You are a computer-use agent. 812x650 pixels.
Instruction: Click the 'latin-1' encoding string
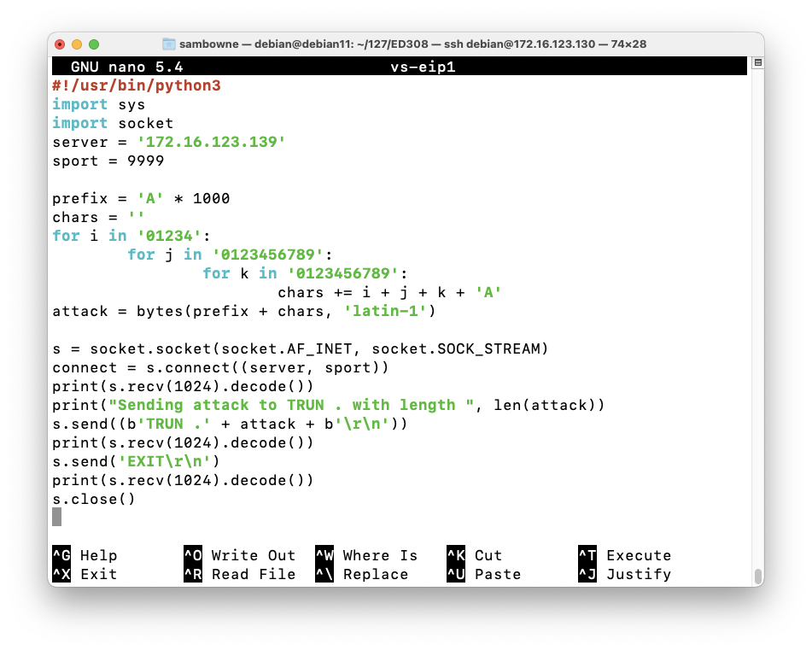[x=385, y=311]
